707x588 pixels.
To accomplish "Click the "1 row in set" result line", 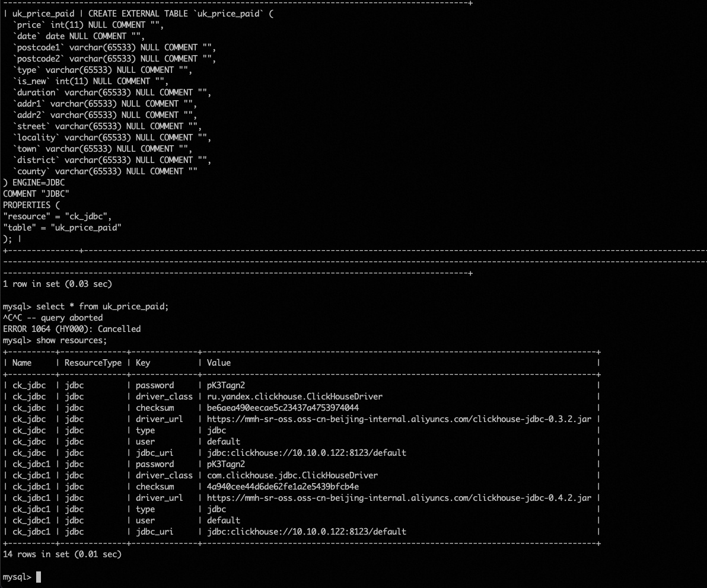I will [57, 284].
